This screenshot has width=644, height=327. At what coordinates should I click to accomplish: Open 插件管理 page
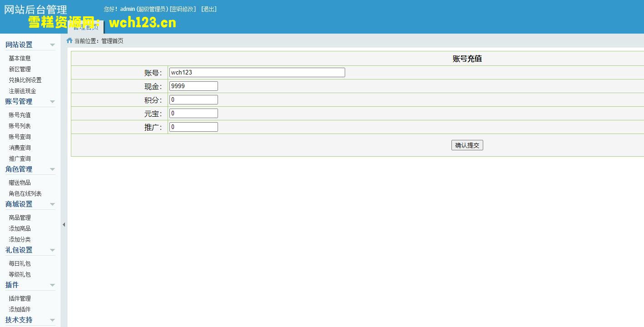pyautogui.click(x=20, y=298)
